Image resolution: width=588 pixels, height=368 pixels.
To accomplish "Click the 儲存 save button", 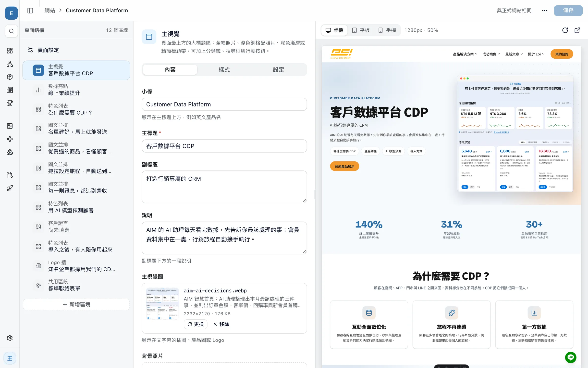I will 568,11.
